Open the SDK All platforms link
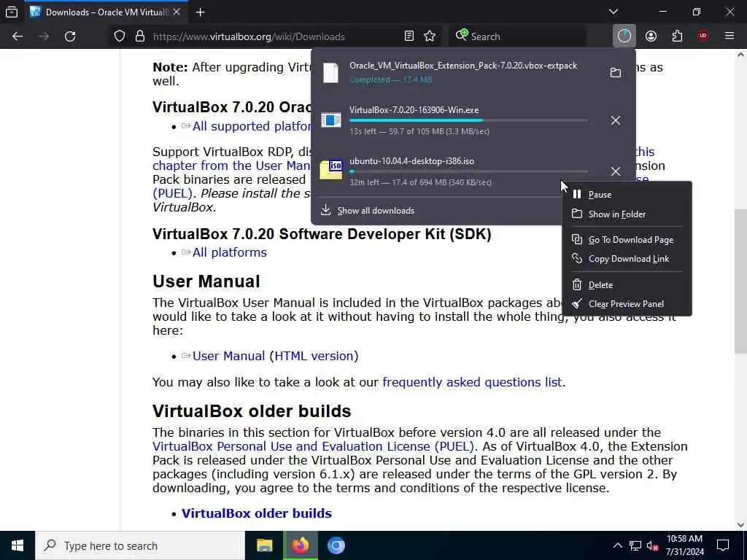The width and height of the screenshot is (747, 560). (x=230, y=252)
